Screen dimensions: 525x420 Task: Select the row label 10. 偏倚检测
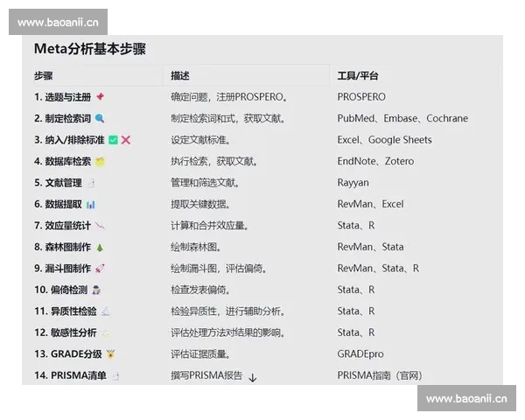(61, 290)
